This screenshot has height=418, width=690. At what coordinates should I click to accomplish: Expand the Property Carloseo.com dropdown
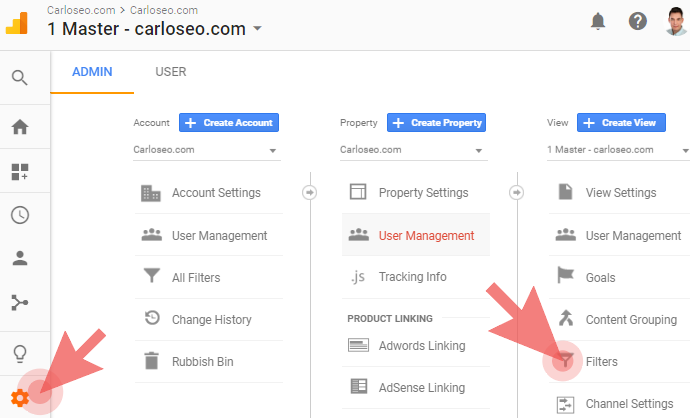412,150
